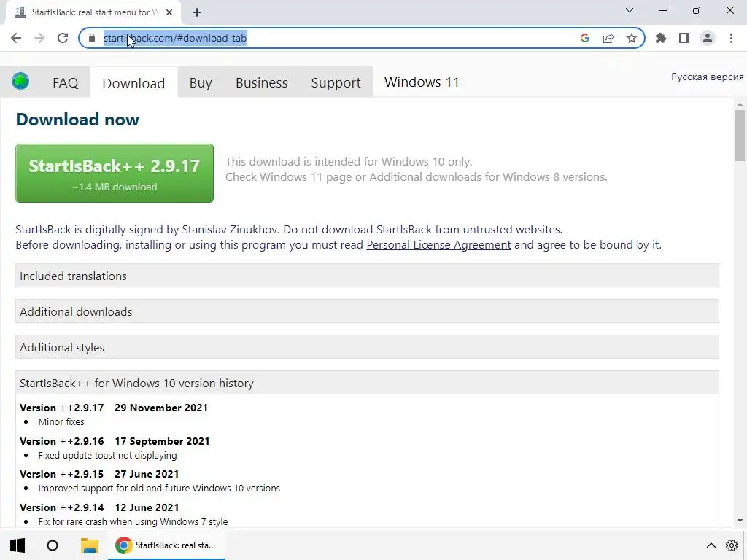This screenshot has height=560, width=747.
Task: Click Version ++2.9.15 heading text
Action: pyautogui.click(x=99, y=474)
